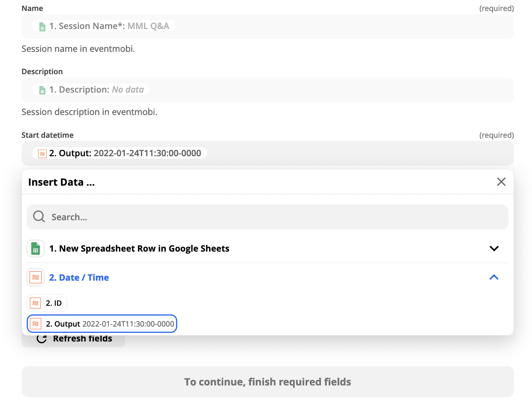The height and width of the screenshot is (409, 532).
Task: Click the Name field Session Name pill
Action: click(104, 26)
